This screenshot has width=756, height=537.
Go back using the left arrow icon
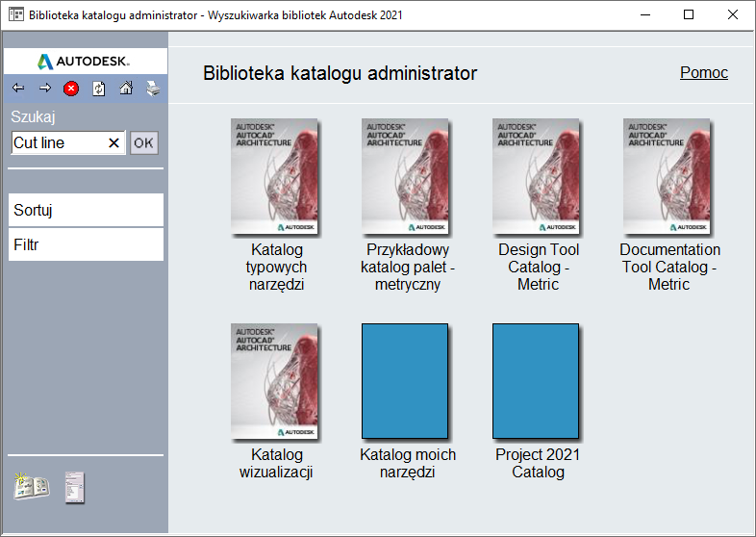point(18,88)
